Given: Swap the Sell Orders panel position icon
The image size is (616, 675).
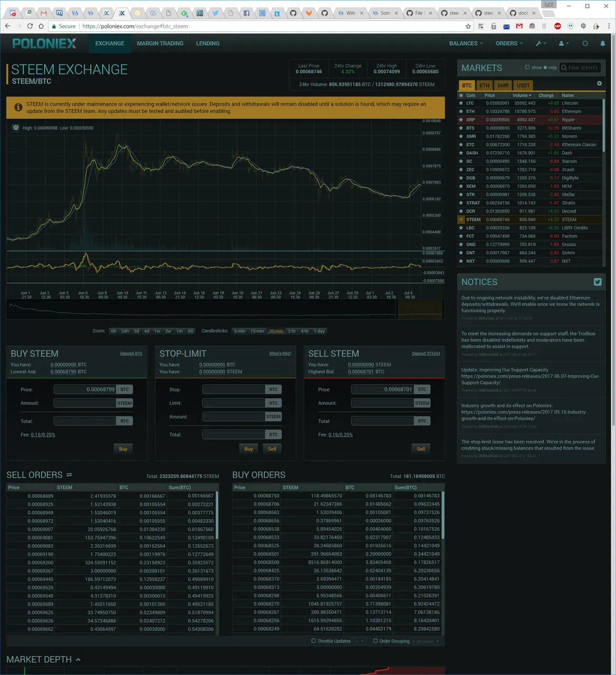Looking at the screenshot, I should (69, 475).
